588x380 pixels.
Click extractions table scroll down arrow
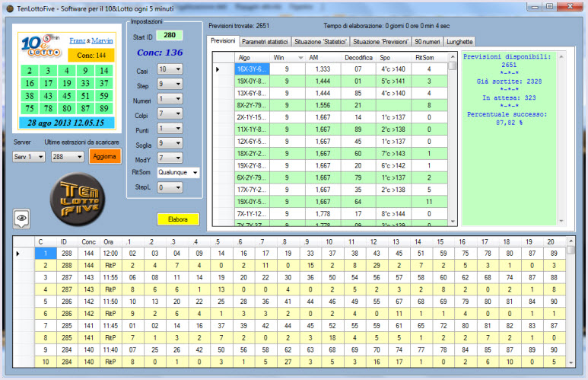pyautogui.click(x=571, y=362)
